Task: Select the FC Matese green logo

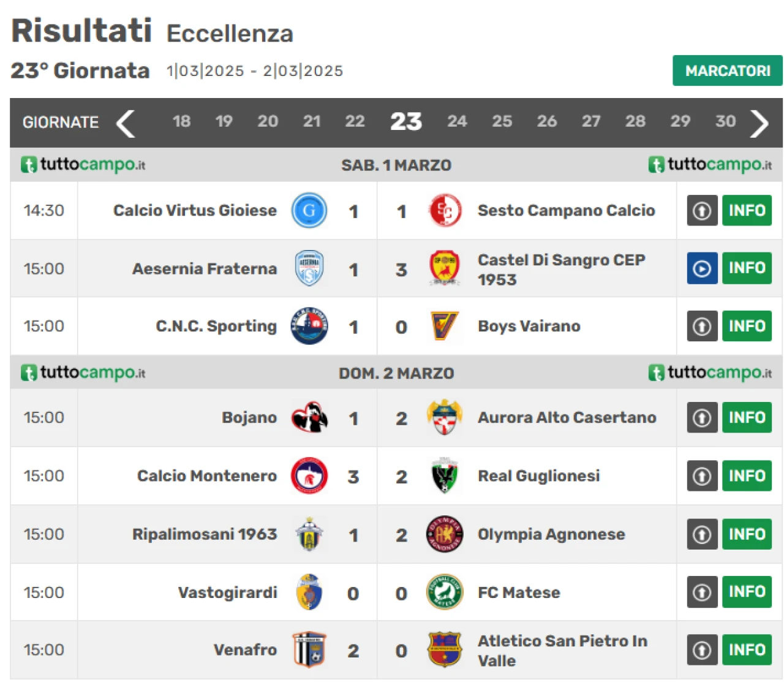Action: pyautogui.click(x=445, y=592)
